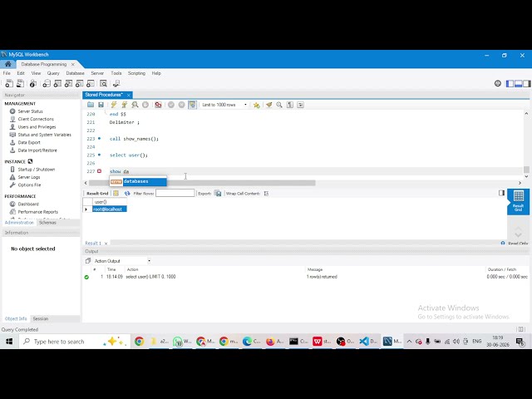Create a new schema icon
Image resolution: width=532 pixels, height=399 pixels.
[47, 83]
